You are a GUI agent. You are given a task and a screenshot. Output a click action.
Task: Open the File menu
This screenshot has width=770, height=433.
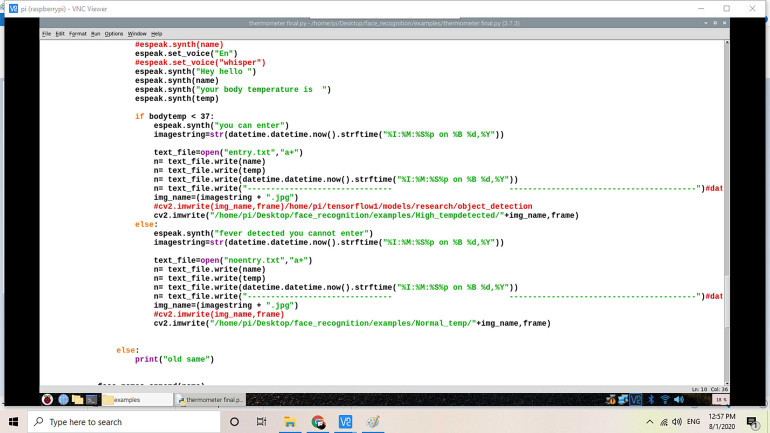coord(46,34)
